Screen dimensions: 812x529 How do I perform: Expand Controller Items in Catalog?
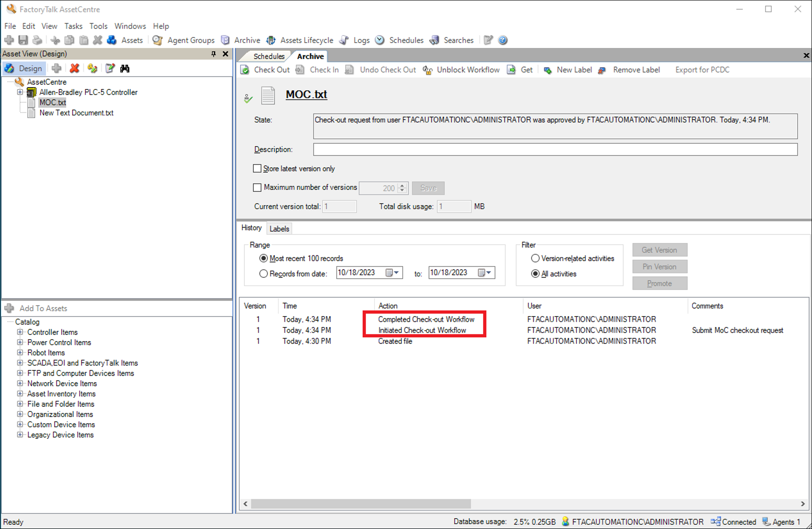[x=20, y=332]
